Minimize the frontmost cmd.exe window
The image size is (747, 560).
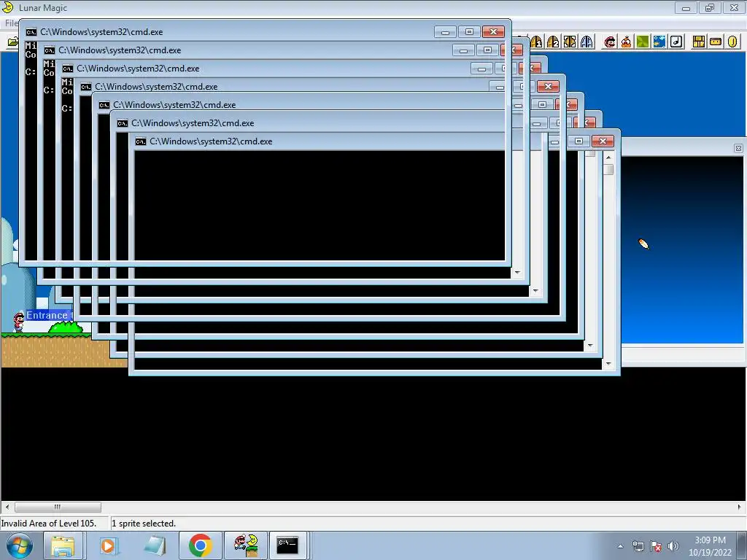(x=445, y=32)
